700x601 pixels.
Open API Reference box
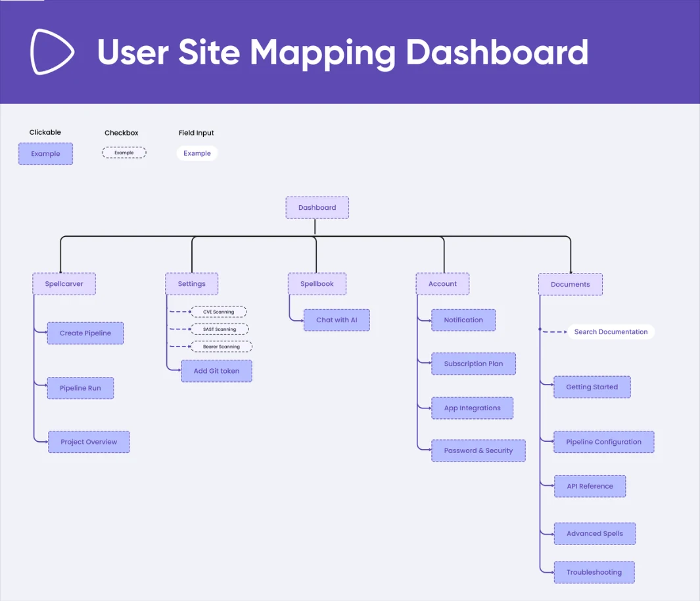click(x=590, y=486)
